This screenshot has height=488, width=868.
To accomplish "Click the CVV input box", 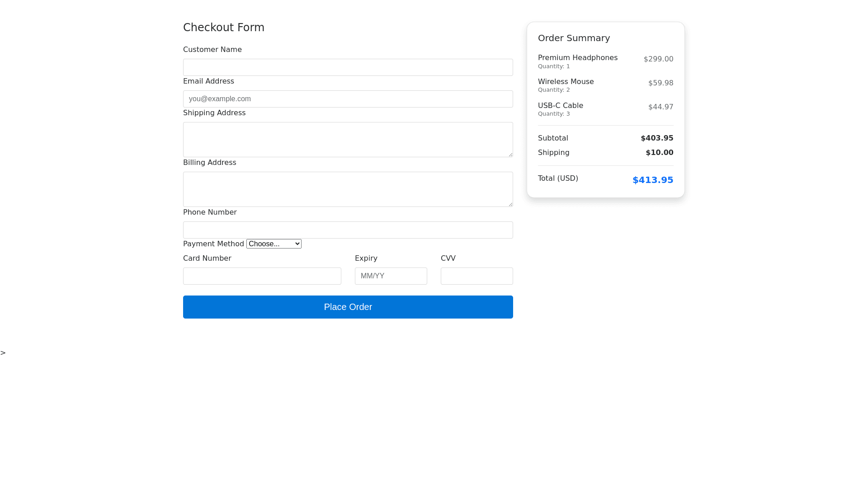I will tap(476, 276).
